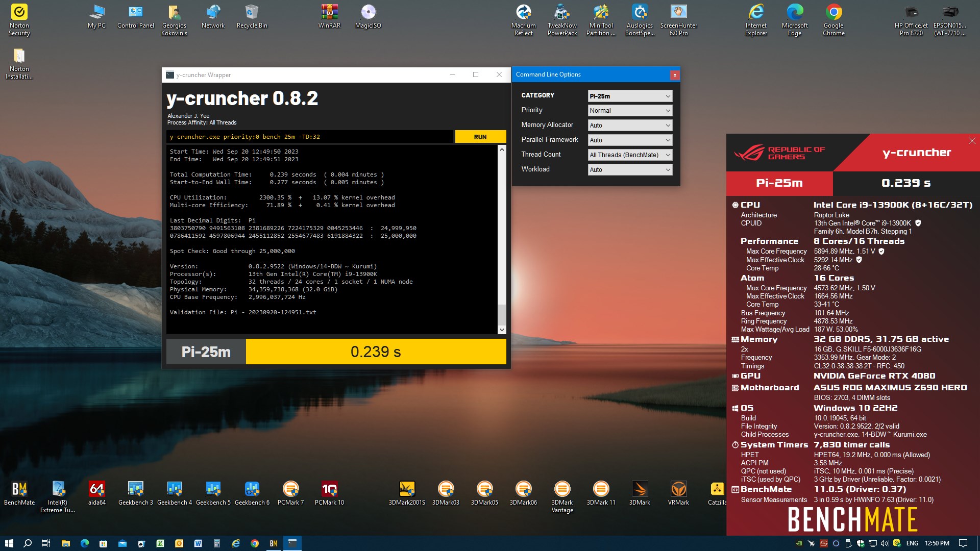The width and height of the screenshot is (980, 551).
Task: Click the output scrollbar thumb
Action: (502, 314)
